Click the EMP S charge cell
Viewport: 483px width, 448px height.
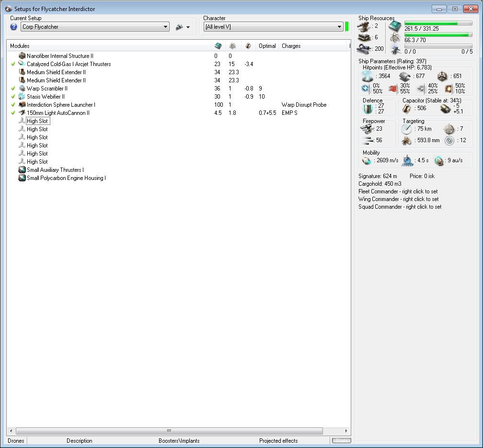pos(289,113)
